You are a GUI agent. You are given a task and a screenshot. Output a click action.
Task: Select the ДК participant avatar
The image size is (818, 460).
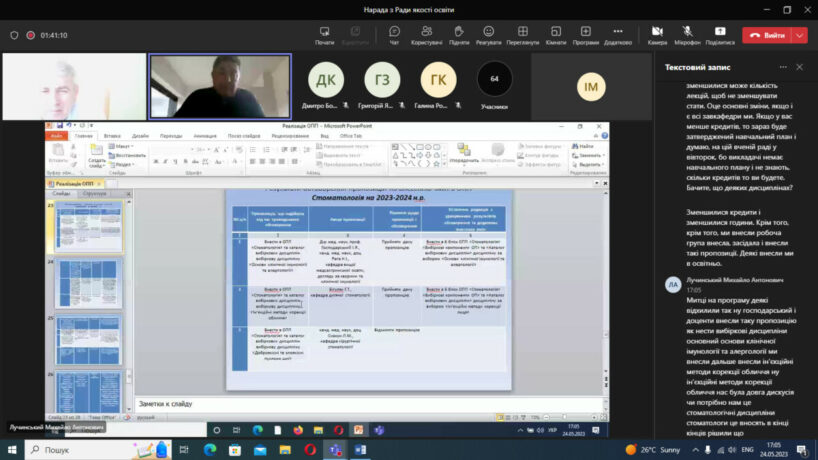(x=326, y=79)
